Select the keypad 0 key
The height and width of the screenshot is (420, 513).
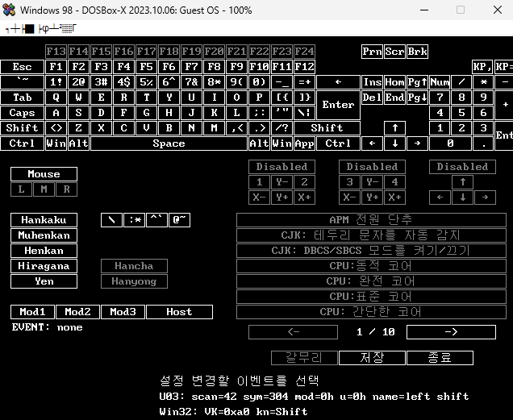click(450, 143)
